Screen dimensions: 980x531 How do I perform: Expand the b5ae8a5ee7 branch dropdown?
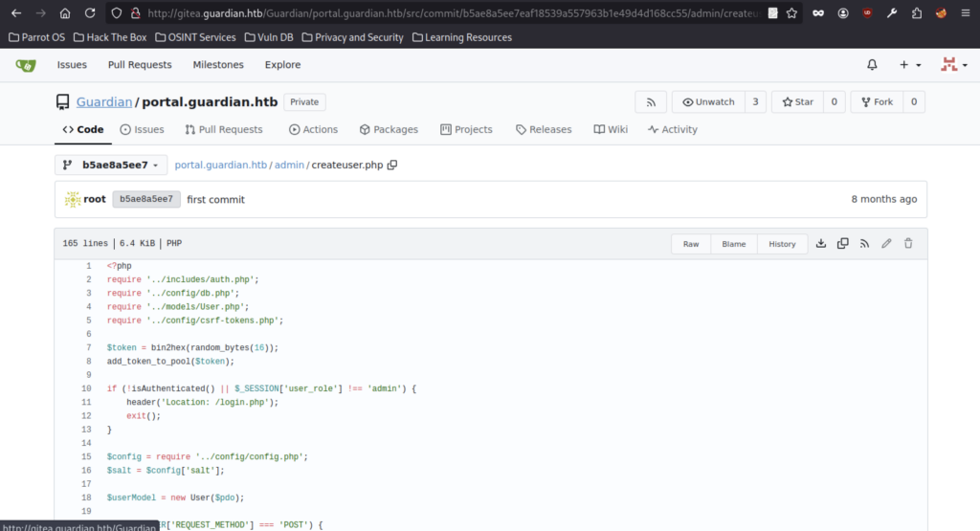(x=111, y=165)
